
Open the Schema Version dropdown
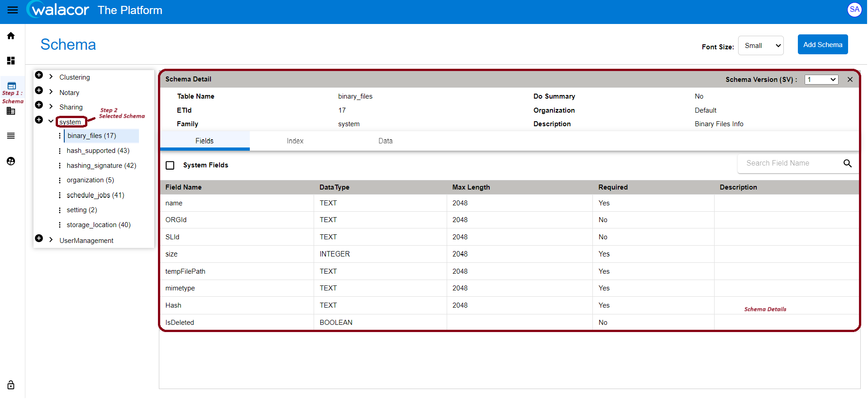(x=821, y=80)
